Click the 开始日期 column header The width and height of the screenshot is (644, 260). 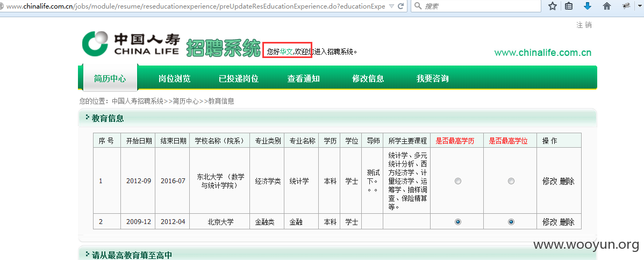(138, 140)
